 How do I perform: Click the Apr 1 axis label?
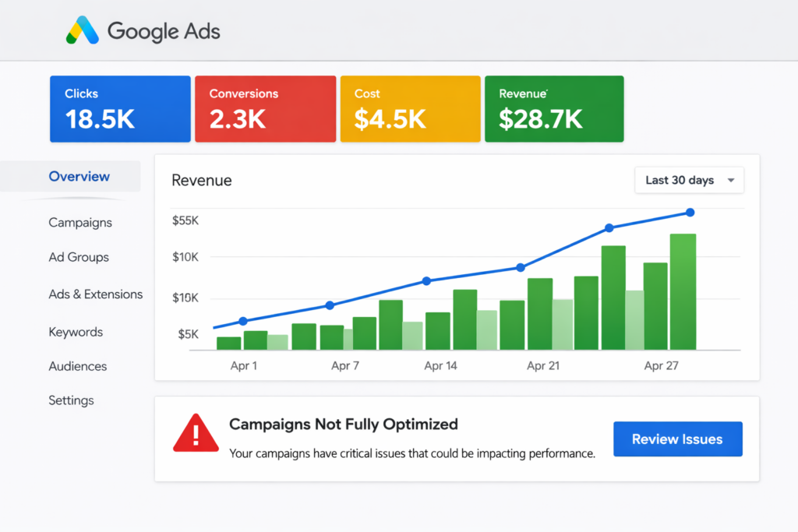point(244,365)
